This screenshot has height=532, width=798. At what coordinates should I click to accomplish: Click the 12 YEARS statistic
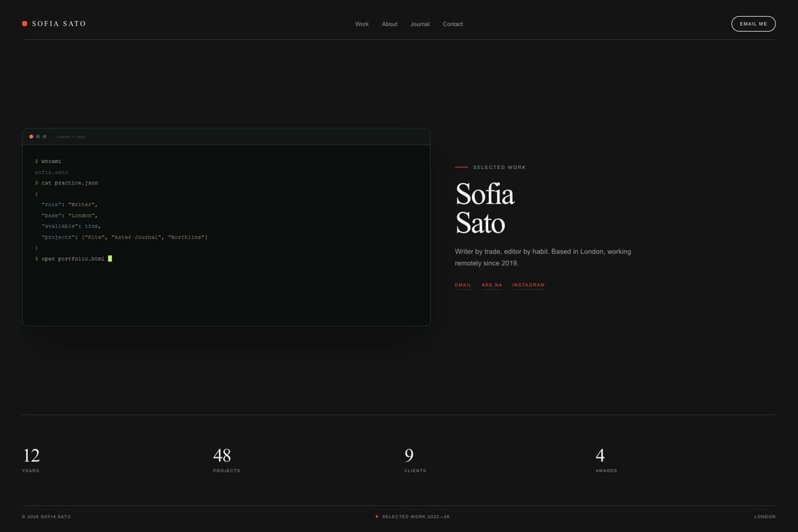pos(31,460)
